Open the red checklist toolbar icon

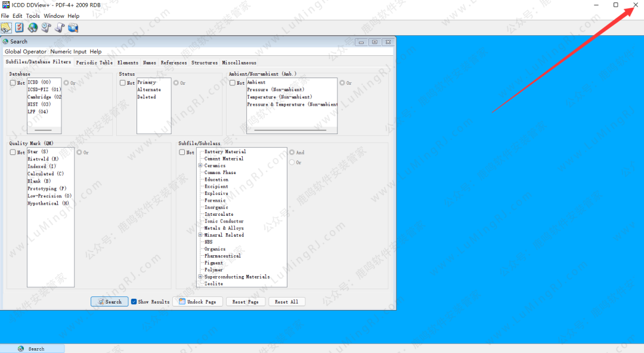click(x=20, y=28)
